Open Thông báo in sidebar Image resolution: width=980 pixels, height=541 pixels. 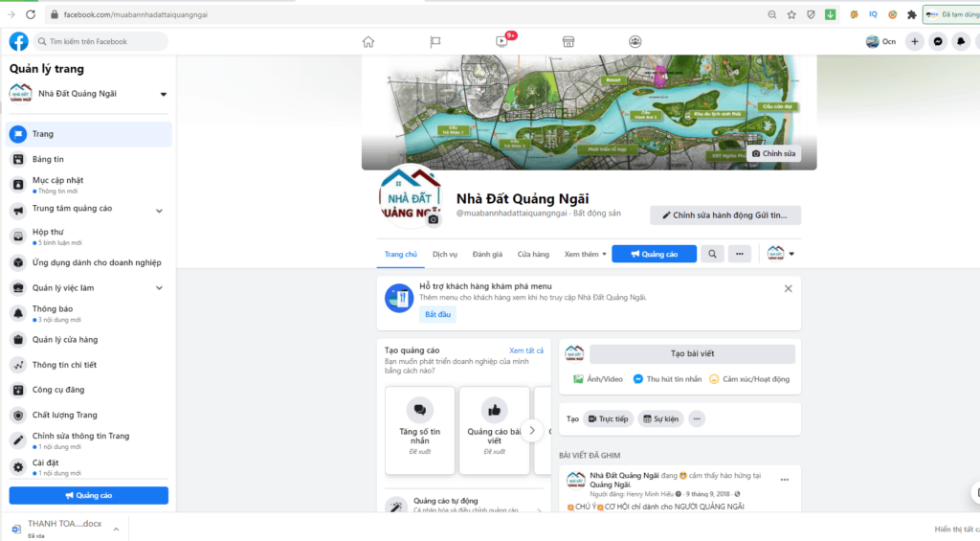(89, 313)
